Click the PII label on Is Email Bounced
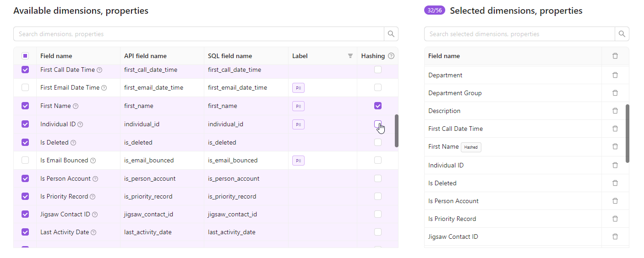644x258 pixels. click(x=298, y=161)
